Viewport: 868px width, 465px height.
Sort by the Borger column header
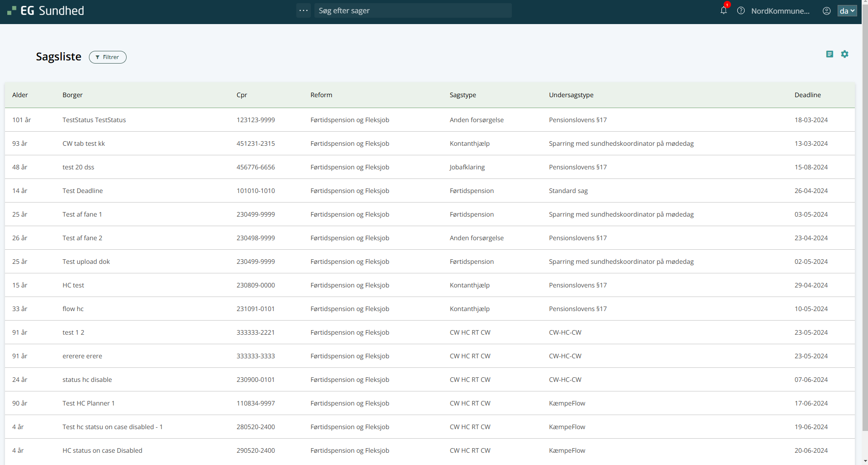(x=73, y=95)
